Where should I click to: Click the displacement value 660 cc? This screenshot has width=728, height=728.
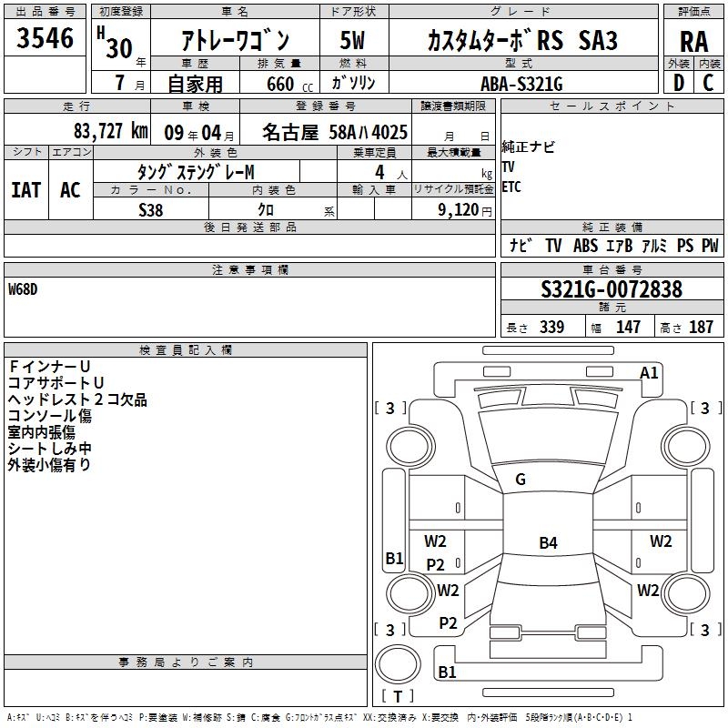(x=290, y=84)
